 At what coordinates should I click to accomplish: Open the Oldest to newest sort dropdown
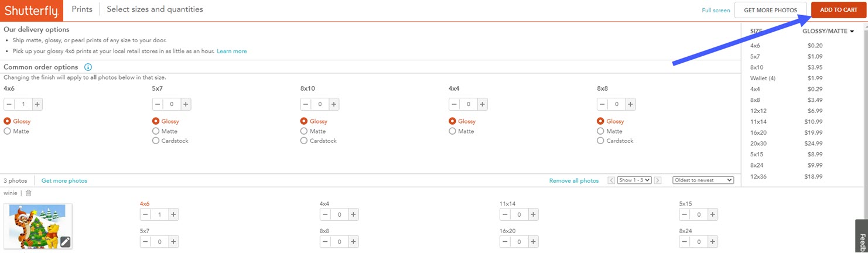tap(703, 180)
